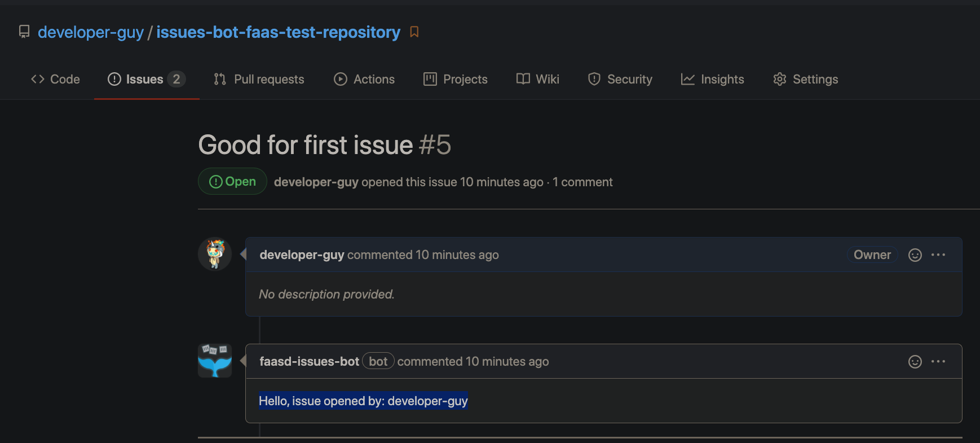The width and height of the screenshot is (980, 443).
Task: Click developer-guy's avatar thumbnail
Action: (x=215, y=254)
